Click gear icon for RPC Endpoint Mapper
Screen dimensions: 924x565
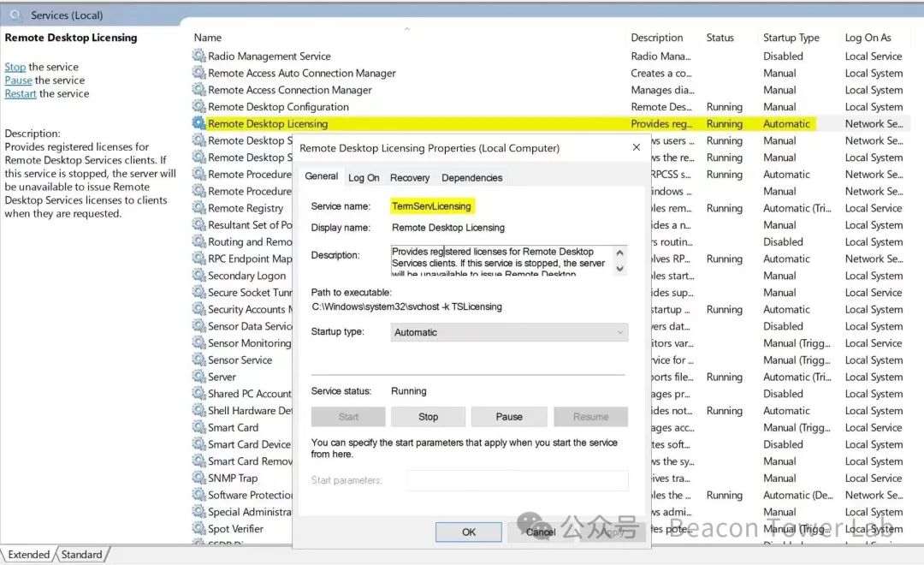(198, 259)
